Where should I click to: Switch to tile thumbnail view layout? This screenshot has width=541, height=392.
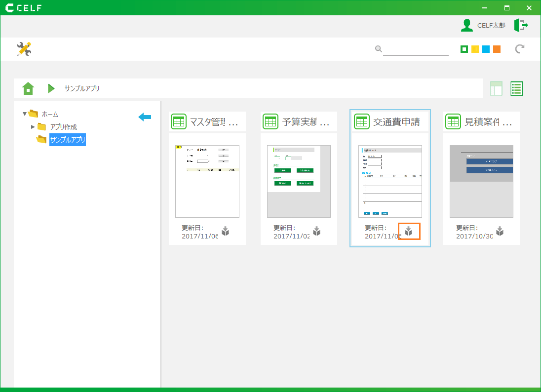click(496, 88)
